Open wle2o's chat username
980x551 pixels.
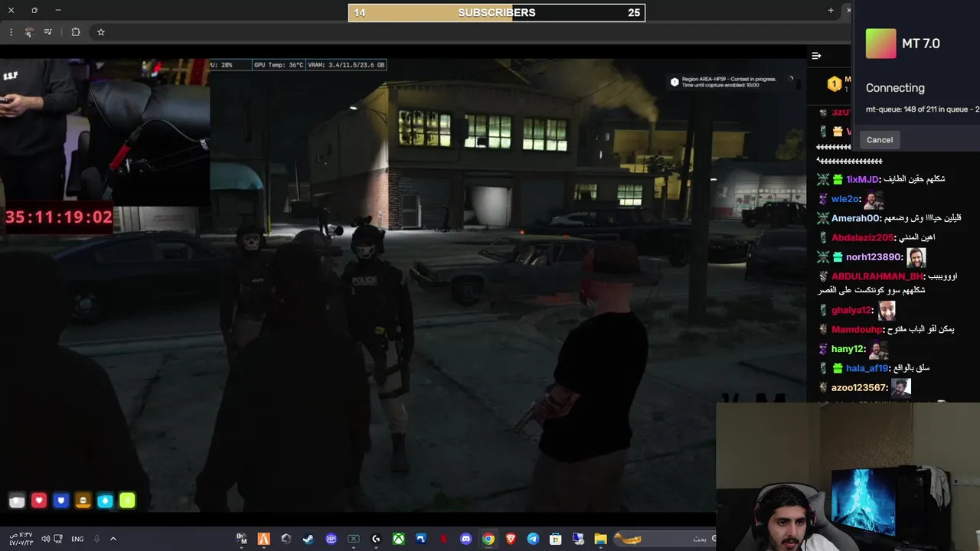tap(845, 199)
